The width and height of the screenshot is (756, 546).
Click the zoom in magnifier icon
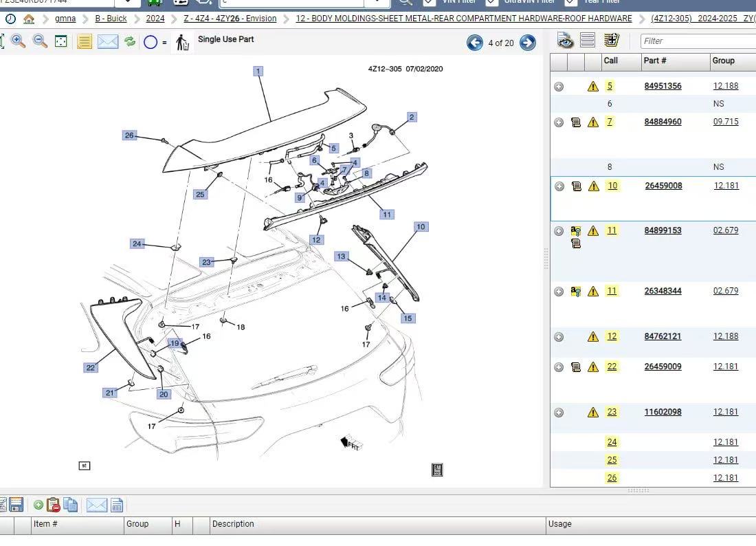click(19, 42)
